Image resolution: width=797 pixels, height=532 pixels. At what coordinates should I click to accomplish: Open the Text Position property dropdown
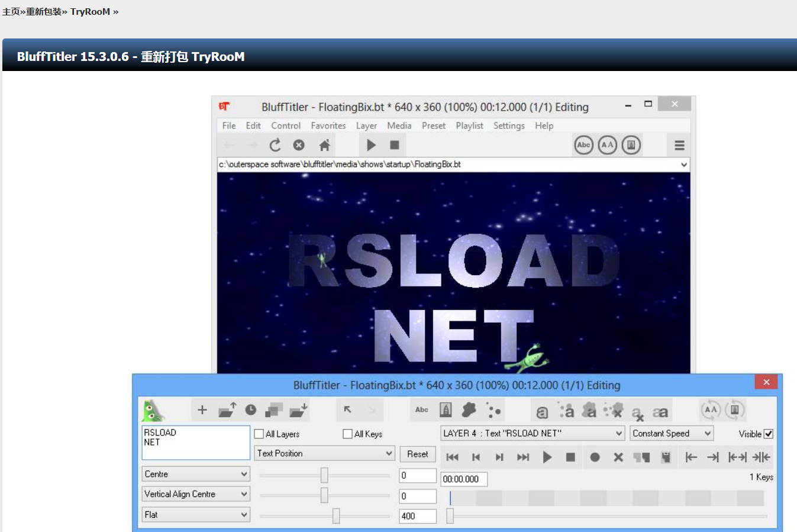[325, 453]
